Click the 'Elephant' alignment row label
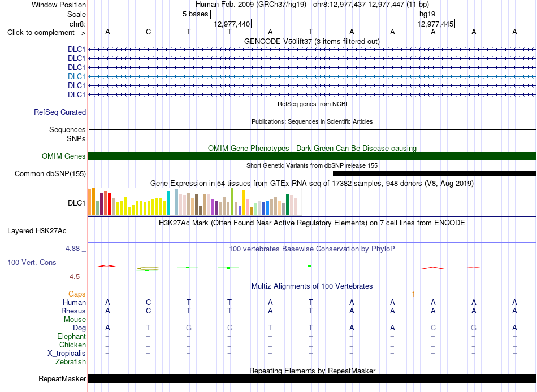537x392 pixels. pyautogui.click(x=72, y=336)
